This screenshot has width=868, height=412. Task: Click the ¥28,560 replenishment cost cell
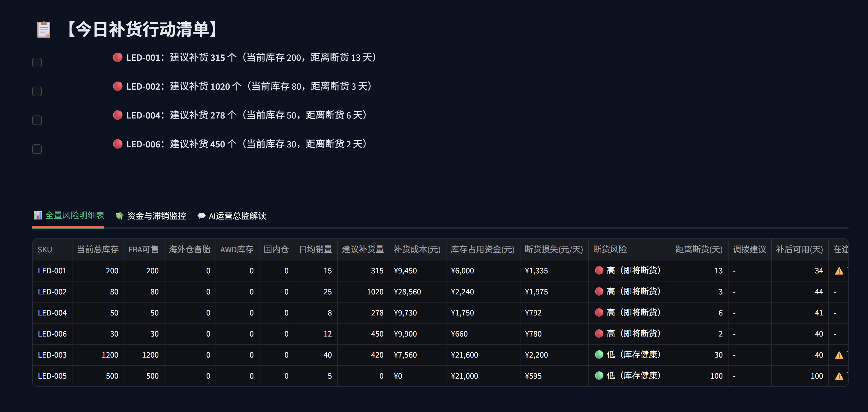[418, 292]
